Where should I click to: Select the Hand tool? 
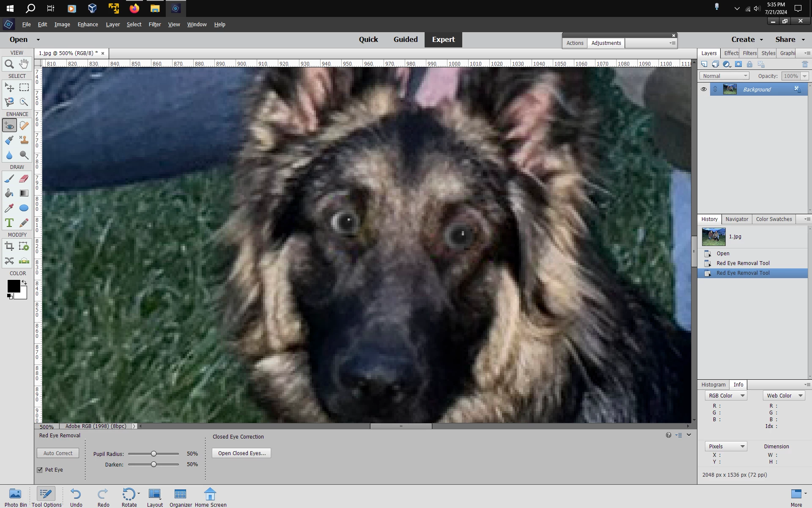click(x=24, y=64)
